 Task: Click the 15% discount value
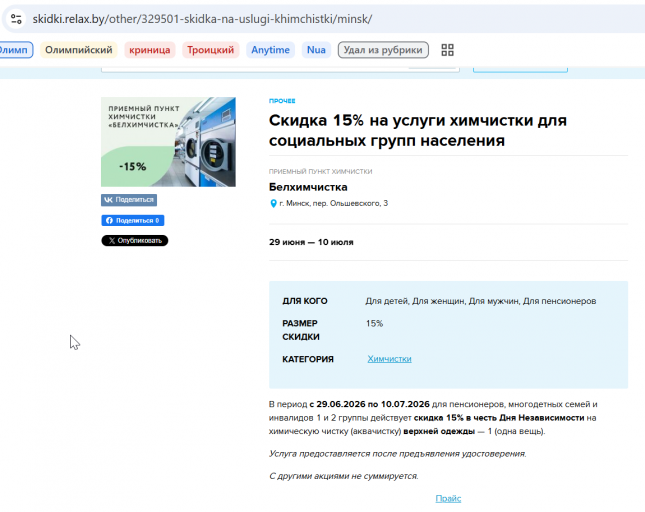[x=374, y=324]
